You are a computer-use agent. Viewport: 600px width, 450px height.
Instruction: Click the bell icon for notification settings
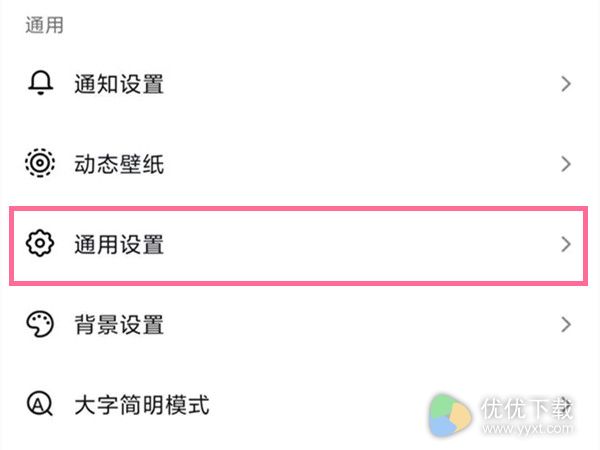(x=40, y=83)
